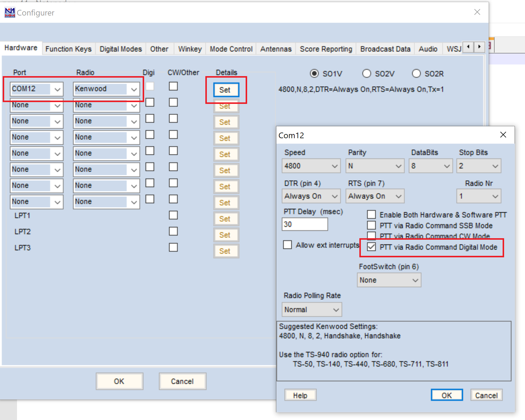The height and width of the screenshot is (420, 525).
Task: Enable Both Hardware & Software PTT checkbox
Action: (371, 215)
